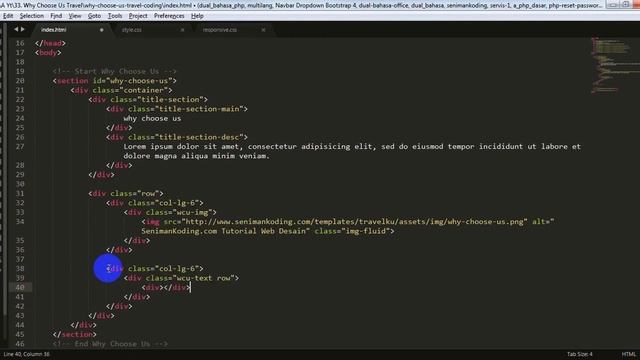Click the "End Why Choose Us" comment
Viewport: 640px width, 360px height.
110,344
